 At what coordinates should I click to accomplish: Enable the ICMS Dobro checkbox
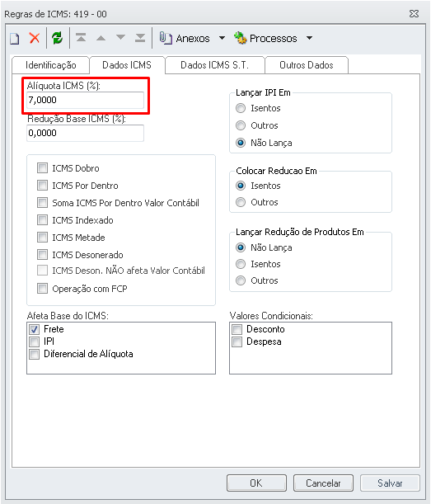tap(42, 168)
